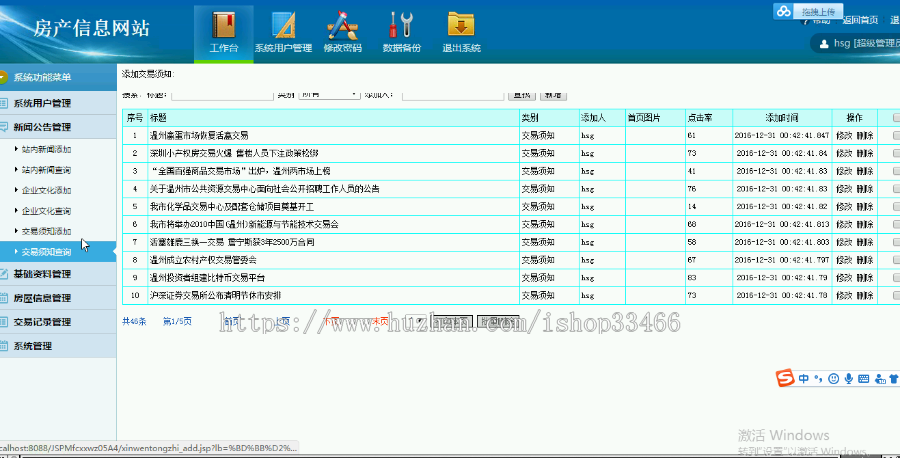Click the 修改密码 toolbar icon
The width and height of the screenshot is (900, 458).
(343, 25)
